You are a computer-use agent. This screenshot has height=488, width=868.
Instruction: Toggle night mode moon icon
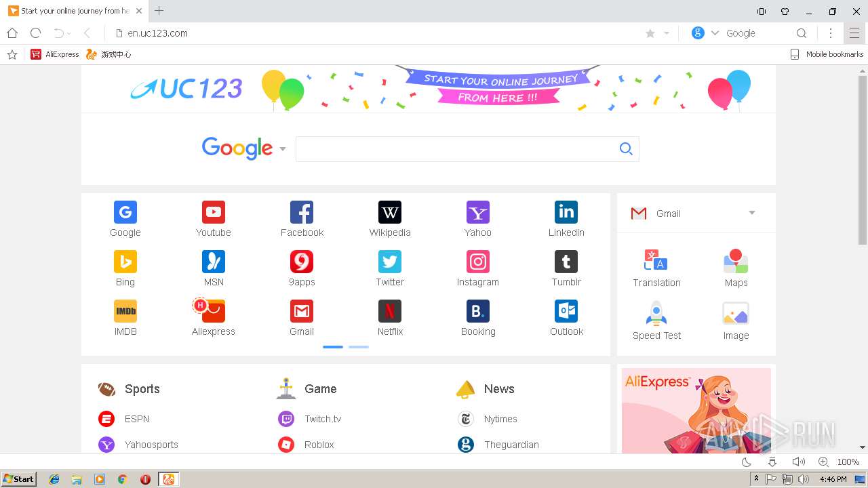pyautogui.click(x=747, y=462)
